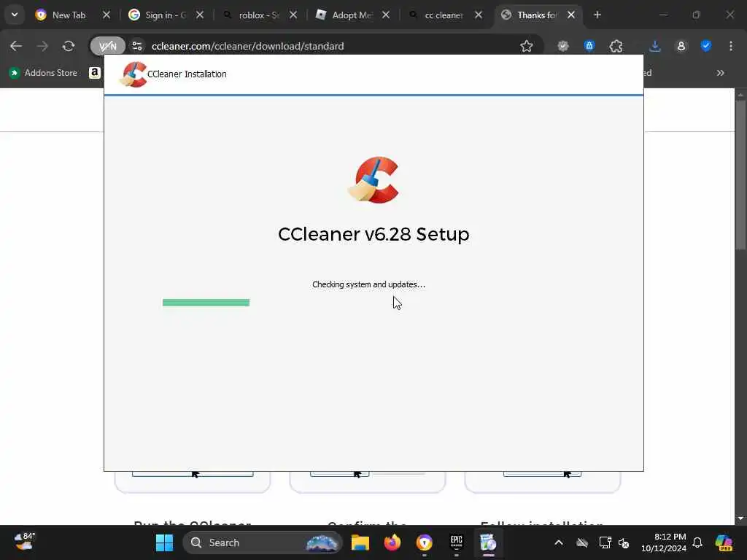Expand the hidden bookmarks chevron
The height and width of the screenshot is (560, 747).
coord(720,73)
